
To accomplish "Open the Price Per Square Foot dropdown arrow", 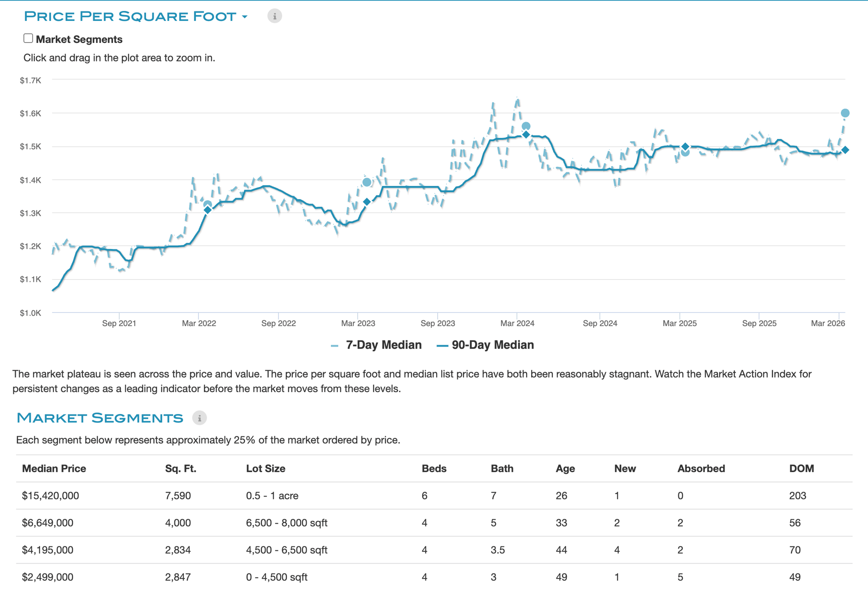I will 245,17.
